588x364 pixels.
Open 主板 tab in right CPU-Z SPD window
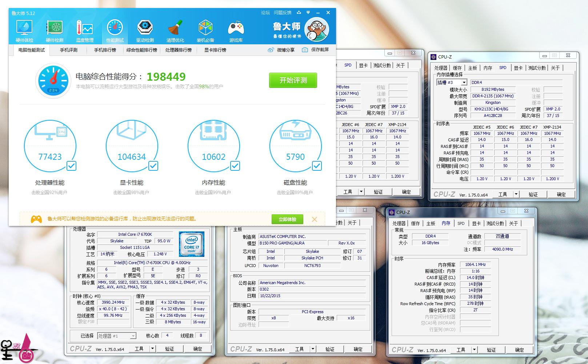(x=472, y=68)
